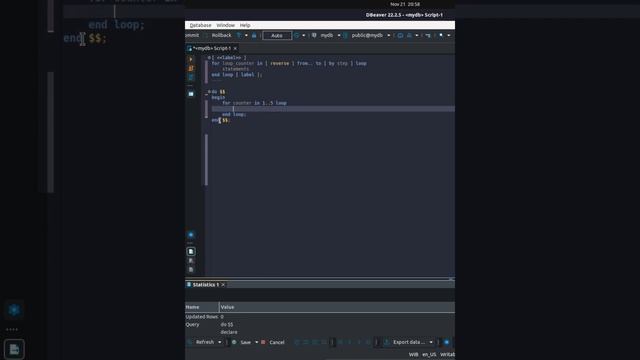Screen dimensions: 640x360
Task: Toggle the Auto commit mode box
Action: point(277,36)
